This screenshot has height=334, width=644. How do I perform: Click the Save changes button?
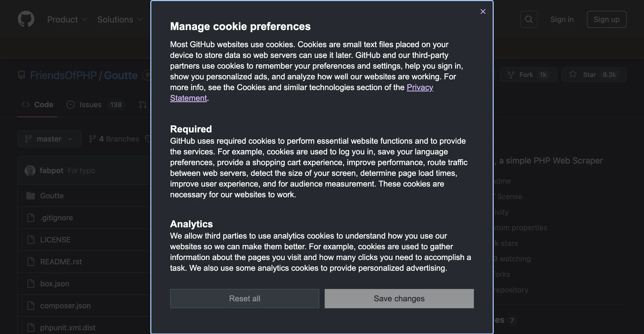click(x=399, y=298)
